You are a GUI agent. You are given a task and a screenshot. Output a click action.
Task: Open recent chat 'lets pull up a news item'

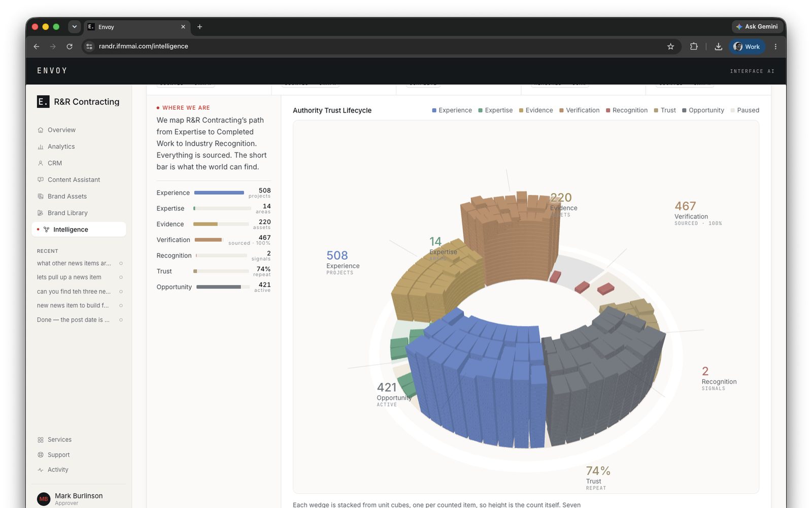(x=79, y=277)
